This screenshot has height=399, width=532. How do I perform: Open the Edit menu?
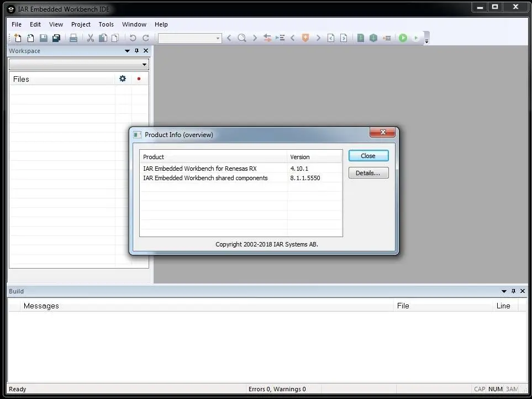point(35,24)
